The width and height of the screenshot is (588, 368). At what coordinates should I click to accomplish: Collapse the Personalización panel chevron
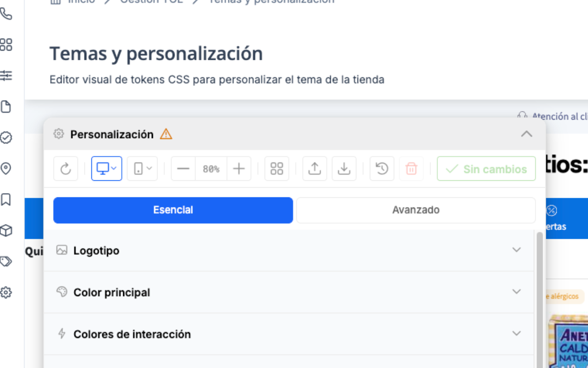tap(526, 134)
